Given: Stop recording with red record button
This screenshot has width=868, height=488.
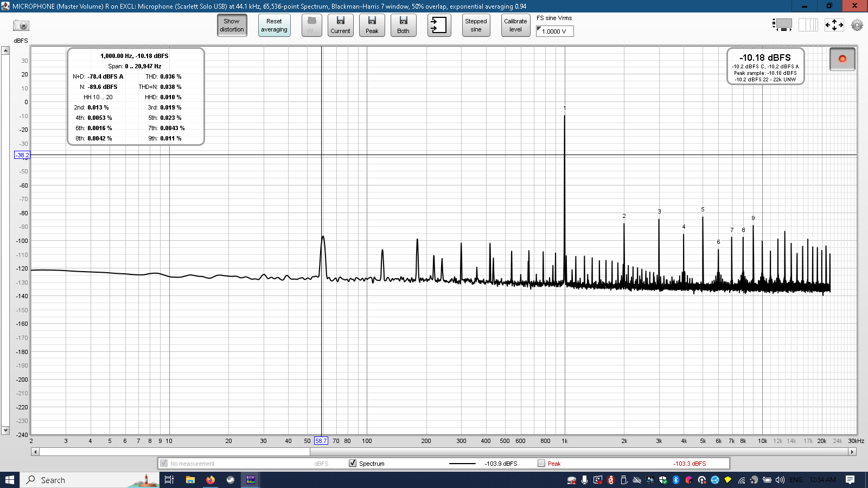Looking at the screenshot, I should pos(843,59).
